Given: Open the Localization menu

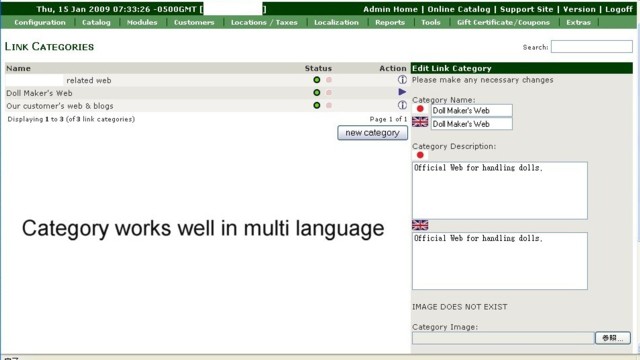Looking at the screenshot, I should point(336,22).
